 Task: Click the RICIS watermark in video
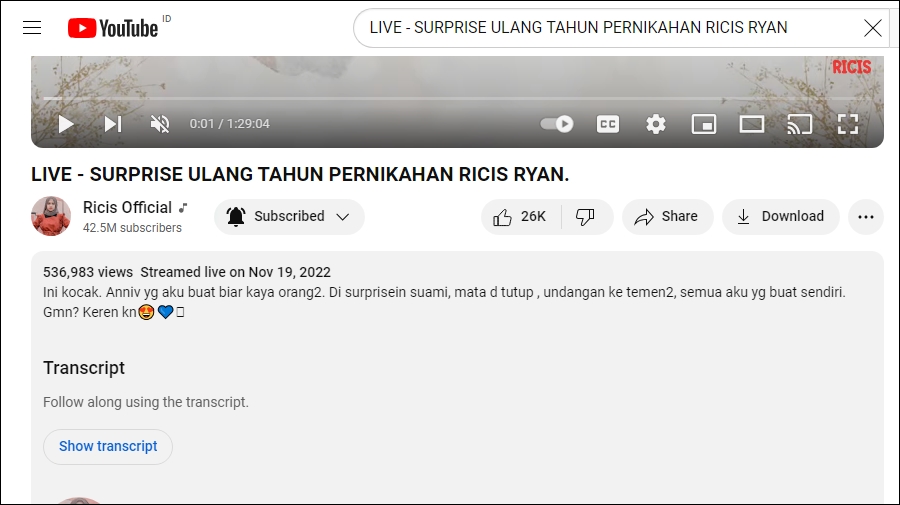852,67
